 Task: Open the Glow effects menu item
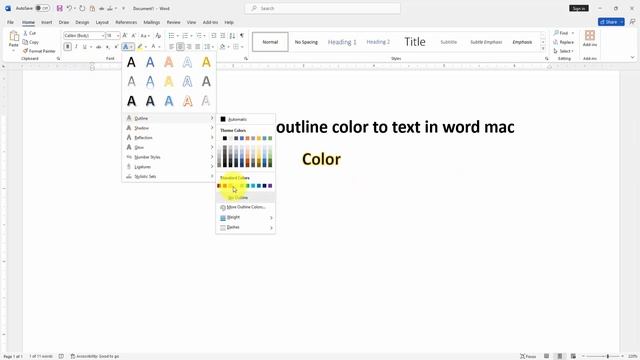(169, 147)
